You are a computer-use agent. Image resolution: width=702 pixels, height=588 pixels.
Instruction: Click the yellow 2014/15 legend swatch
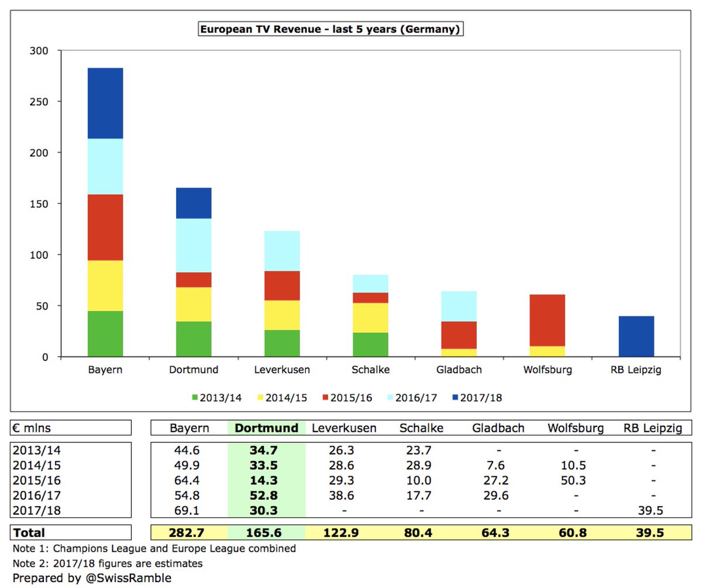261,398
